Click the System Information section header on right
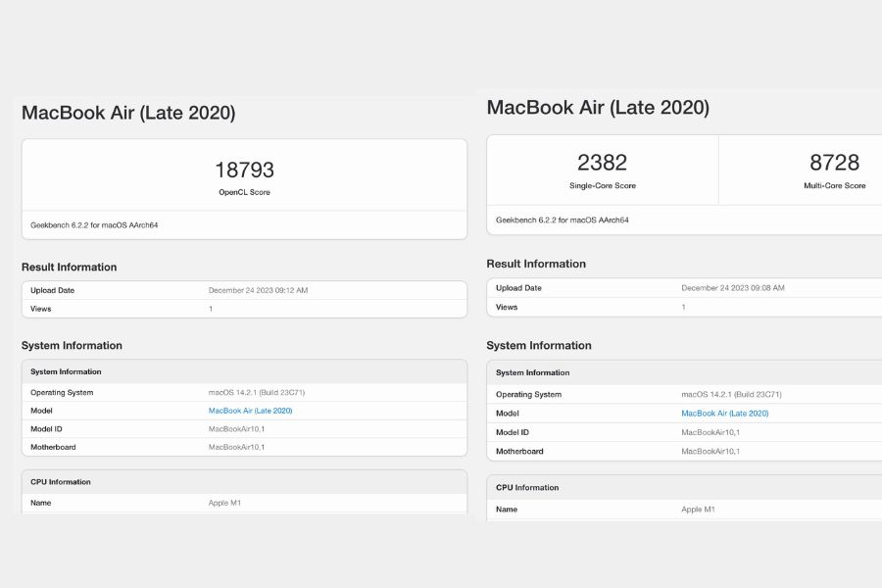 [x=539, y=345]
